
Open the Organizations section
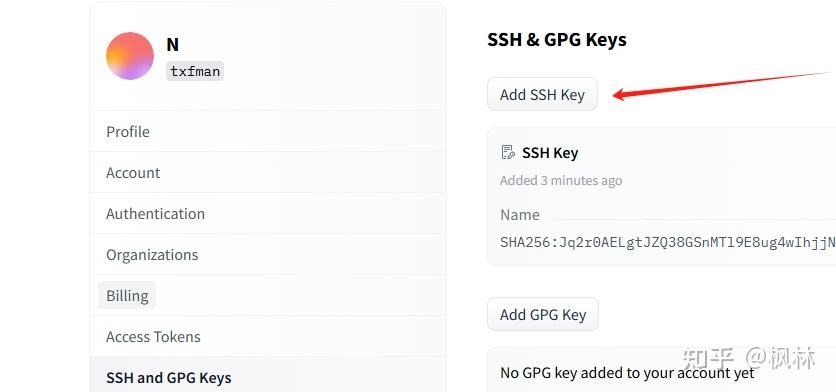click(268, 255)
